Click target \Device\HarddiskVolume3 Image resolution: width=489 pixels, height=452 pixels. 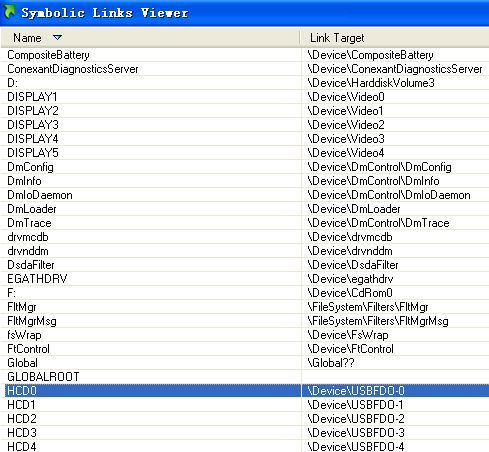pyautogui.click(x=371, y=83)
